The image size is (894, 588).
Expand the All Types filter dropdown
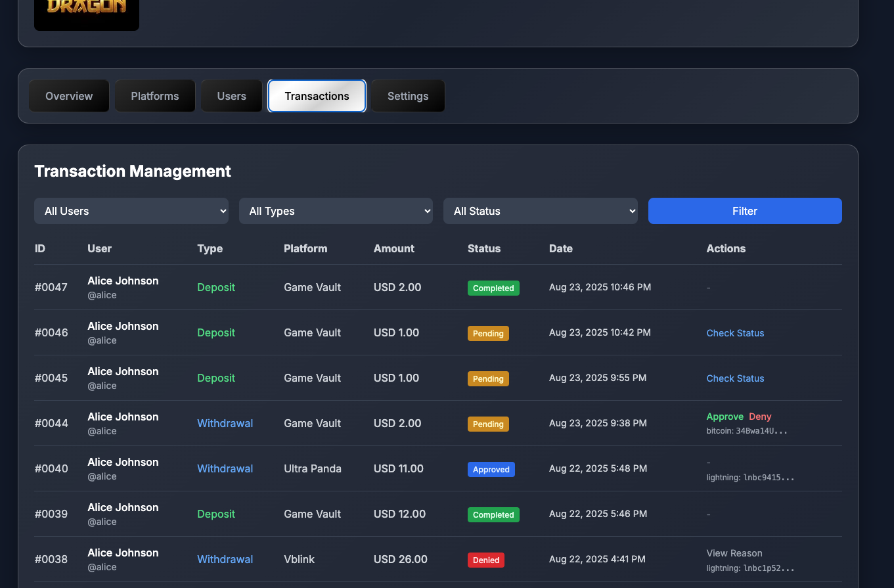(x=336, y=211)
